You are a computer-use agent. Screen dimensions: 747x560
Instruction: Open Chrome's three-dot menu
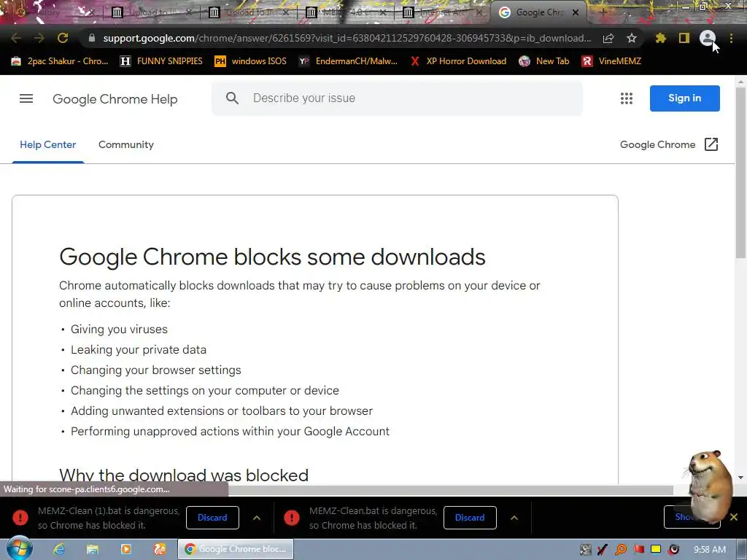pyautogui.click(x=731, y=38)
